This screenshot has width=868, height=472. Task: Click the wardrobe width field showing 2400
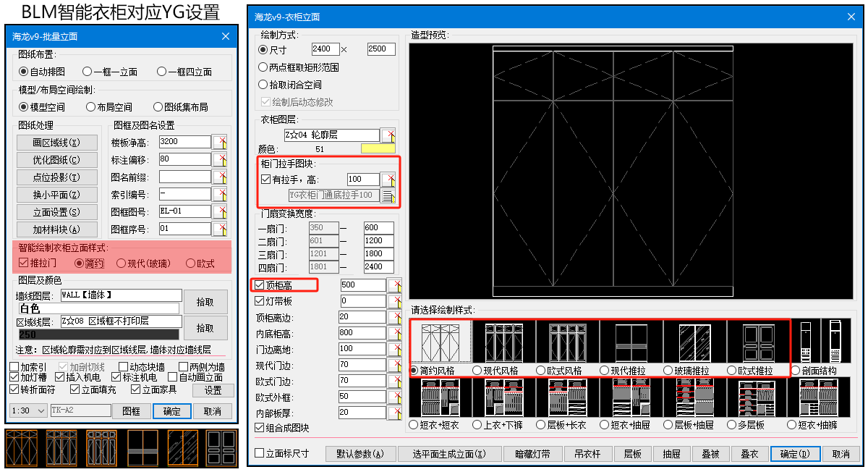pyautogui.click(x=325, y=49)
